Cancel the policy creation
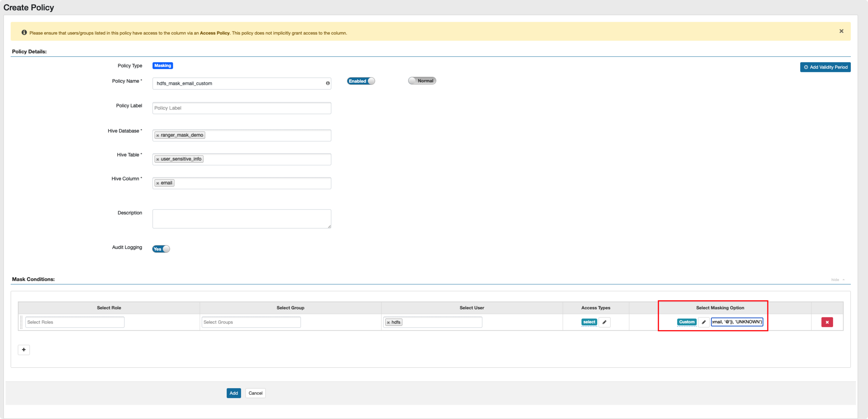Image resolution: width=868 pixels, height=419 pixels. tap(255, 393)
